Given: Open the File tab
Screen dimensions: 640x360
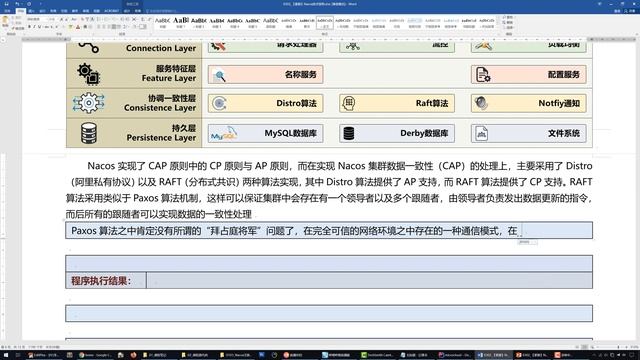Looking at the screenshot, I should coord(7,11).
